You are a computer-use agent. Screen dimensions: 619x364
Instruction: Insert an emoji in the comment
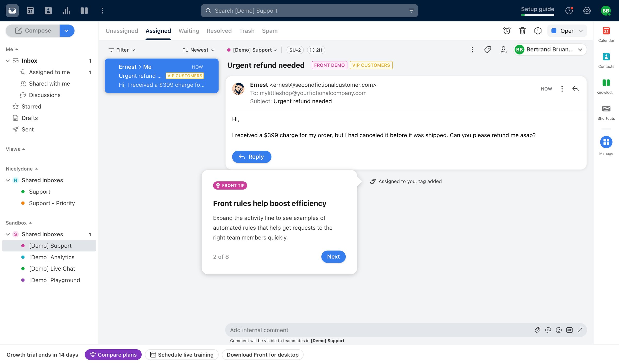click(559, 330)
